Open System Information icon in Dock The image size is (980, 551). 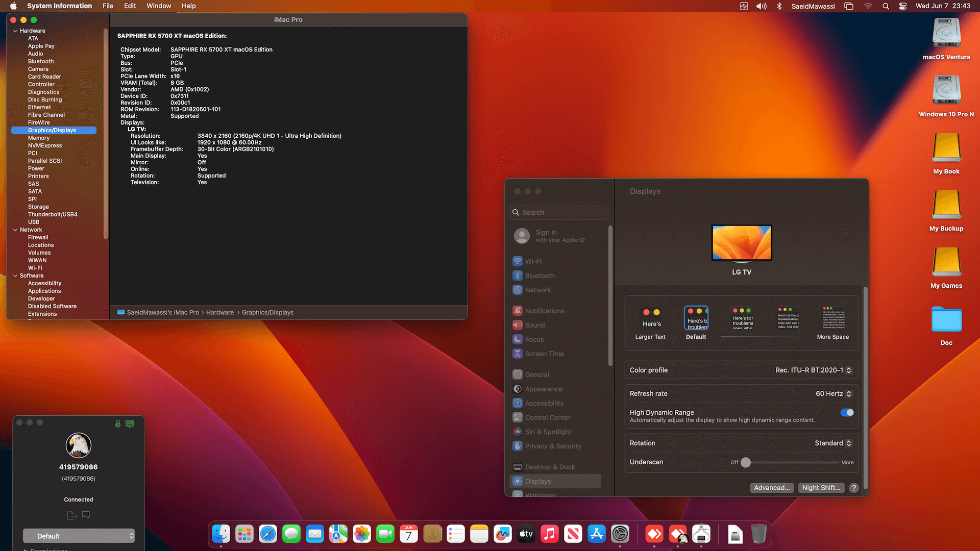(x=701, y=534)
